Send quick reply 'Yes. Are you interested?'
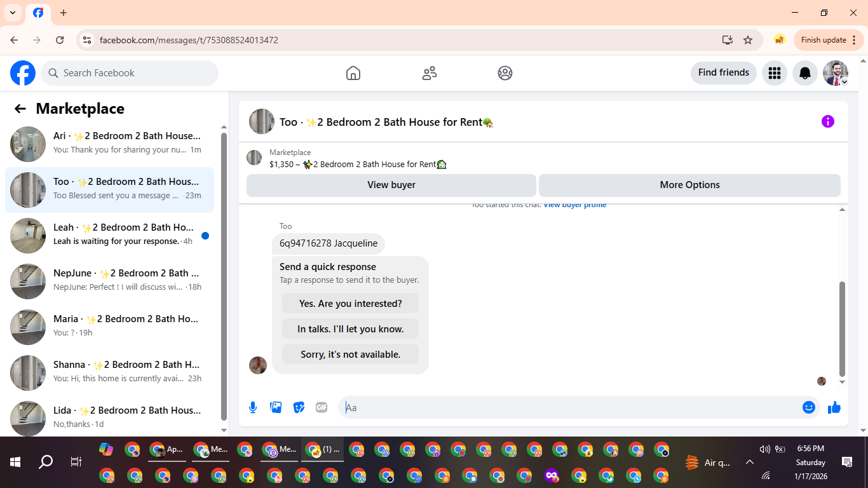868x488 pixels. click(351, 304)
